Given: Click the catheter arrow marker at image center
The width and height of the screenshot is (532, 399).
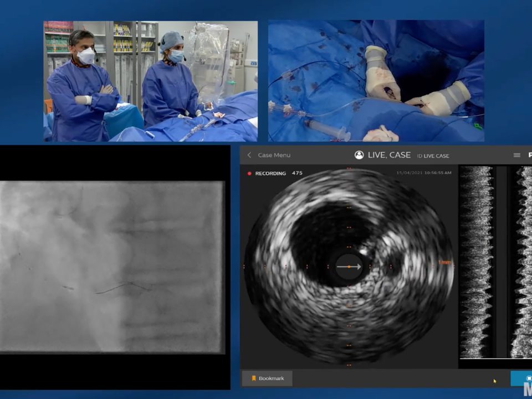Looking at the screenshot, I should point(349,268).
